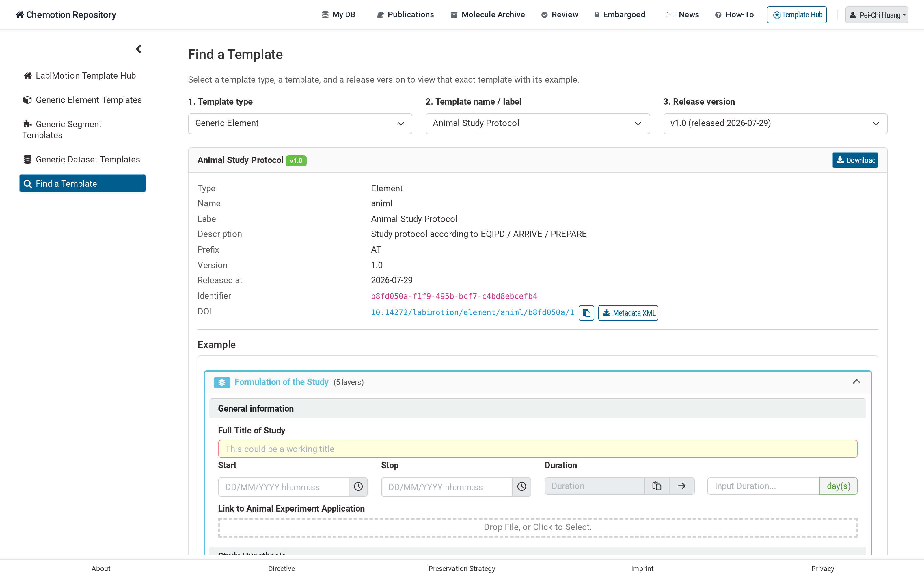This screenshot has width=924, height=578.
Task: Click the day(s) duration unit button
Action: pyautogui.click(x=839, y=486)
